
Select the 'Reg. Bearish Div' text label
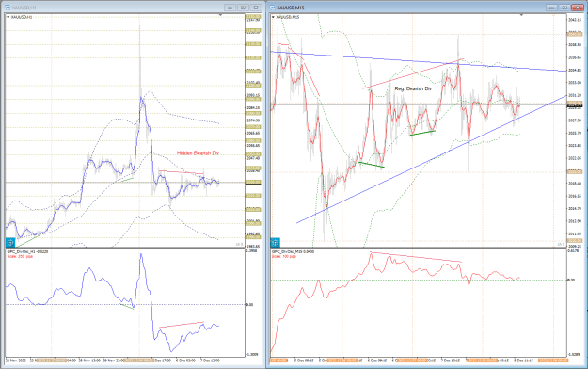point(413,88)
